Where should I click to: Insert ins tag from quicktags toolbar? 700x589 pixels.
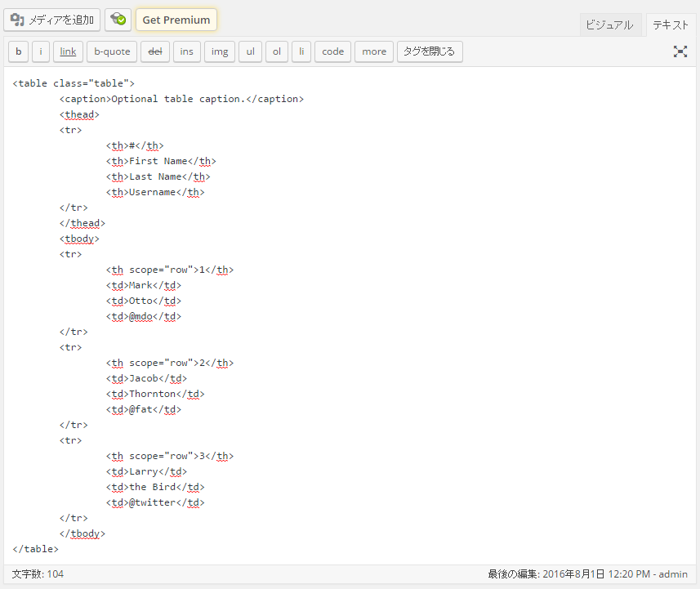[186, 51]
